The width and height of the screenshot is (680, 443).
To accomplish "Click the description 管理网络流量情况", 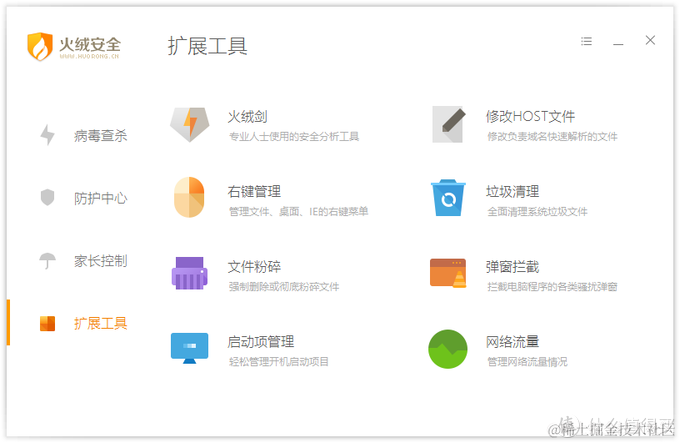I will click(x=527, y=362).
